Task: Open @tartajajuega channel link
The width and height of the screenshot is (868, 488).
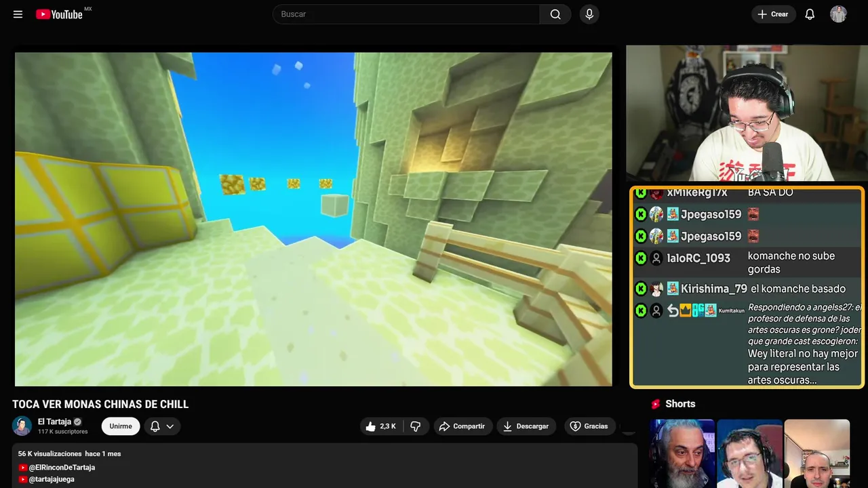Action: (x=52, y=479)
